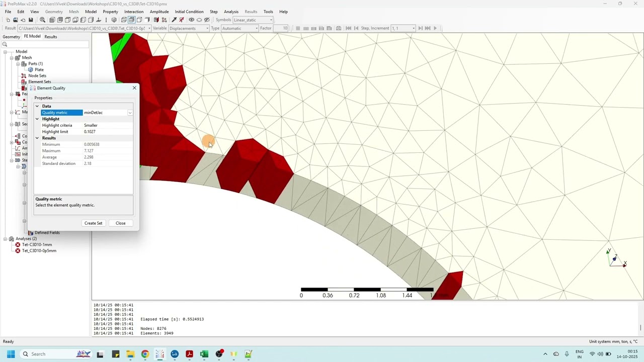Open the Step menu
The width and height of the screenshot is (644, 362).
pos(214,12)
